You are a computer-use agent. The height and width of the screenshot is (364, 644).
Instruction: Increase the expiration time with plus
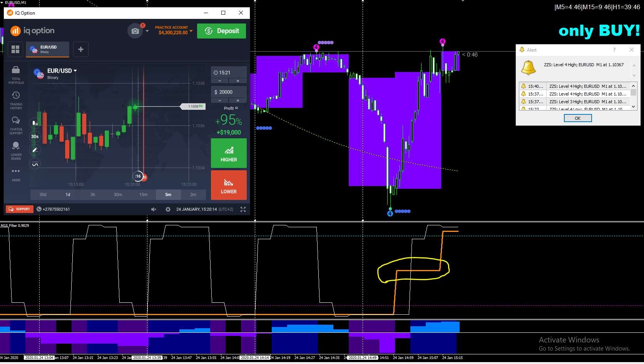point(238,81)
